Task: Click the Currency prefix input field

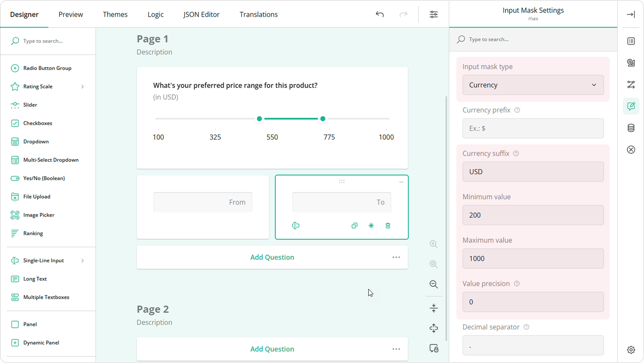Action: (533, 128)
